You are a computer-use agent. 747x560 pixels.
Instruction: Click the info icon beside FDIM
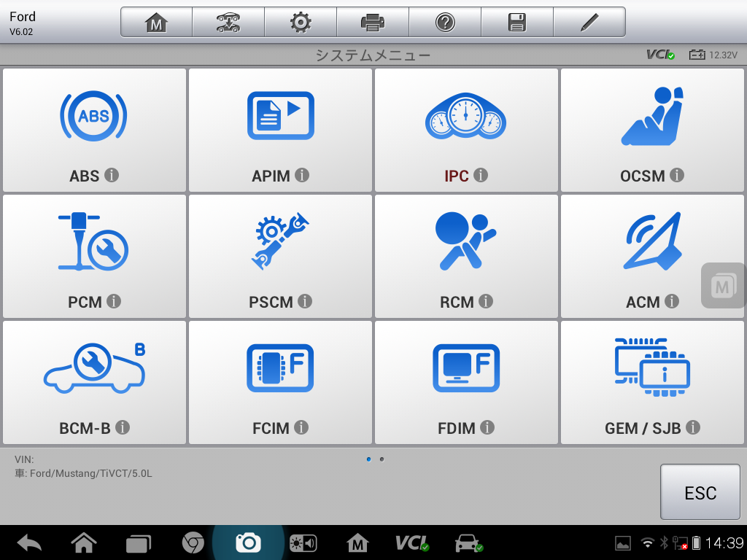(x=487, y=427)
